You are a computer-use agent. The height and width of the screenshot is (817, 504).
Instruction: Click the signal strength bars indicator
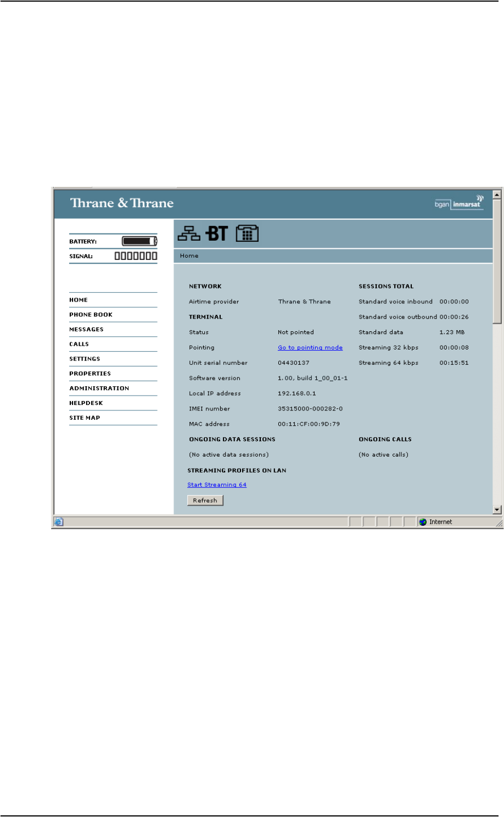click(136, 256)
